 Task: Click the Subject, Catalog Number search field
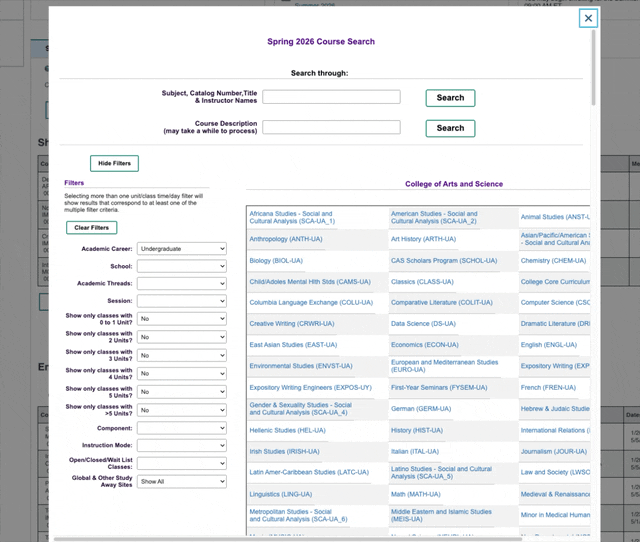coord(331,97)
